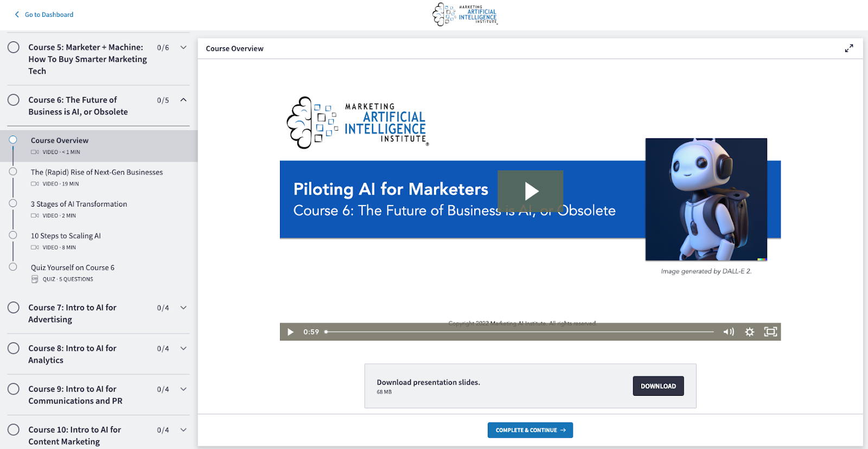Toggle completion circle for Course 8
Screen dimensions: 868x449
tap(14, 349)
